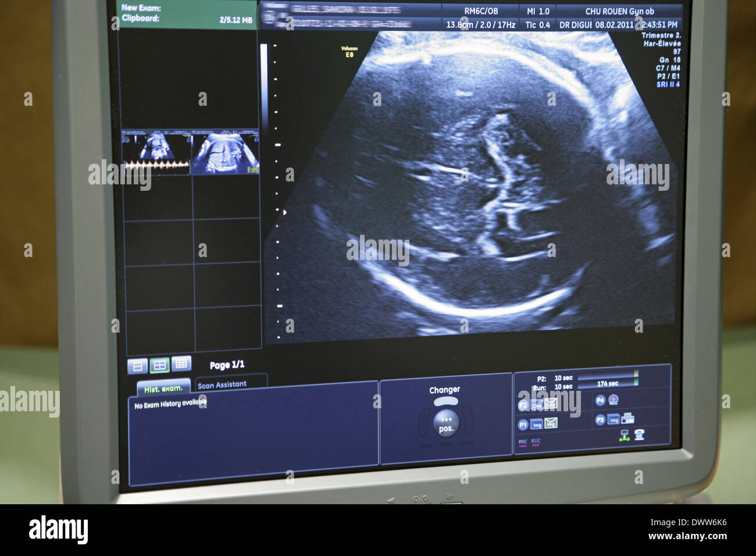Image resolution: width=756 pixels, height=556 pixels.
Task: Click the green network connection icon
Action: [625, 436]
